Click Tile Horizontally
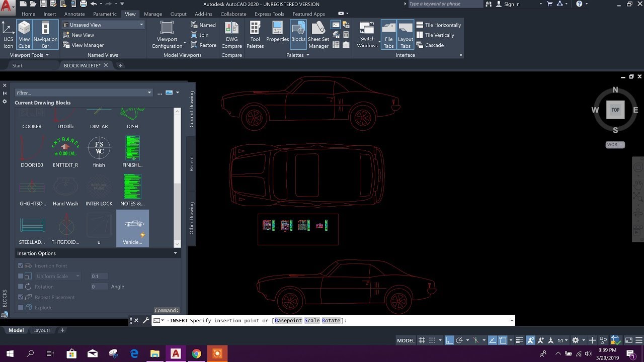 [x=438, y=25]
